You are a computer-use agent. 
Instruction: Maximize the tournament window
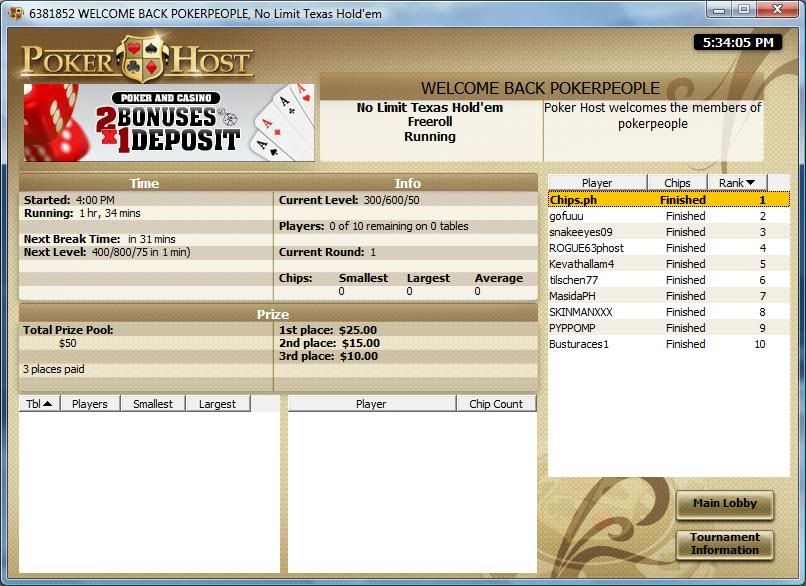click(744, 9)
